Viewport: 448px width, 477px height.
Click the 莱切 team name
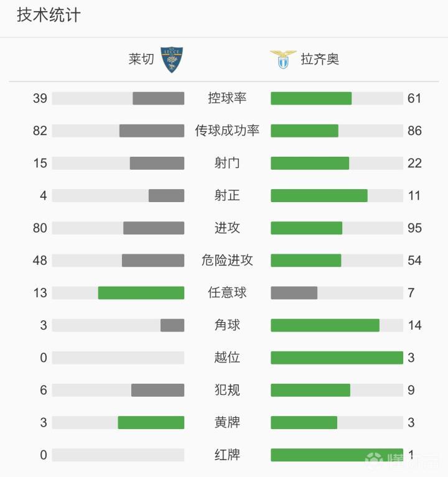tap(141, 60)
